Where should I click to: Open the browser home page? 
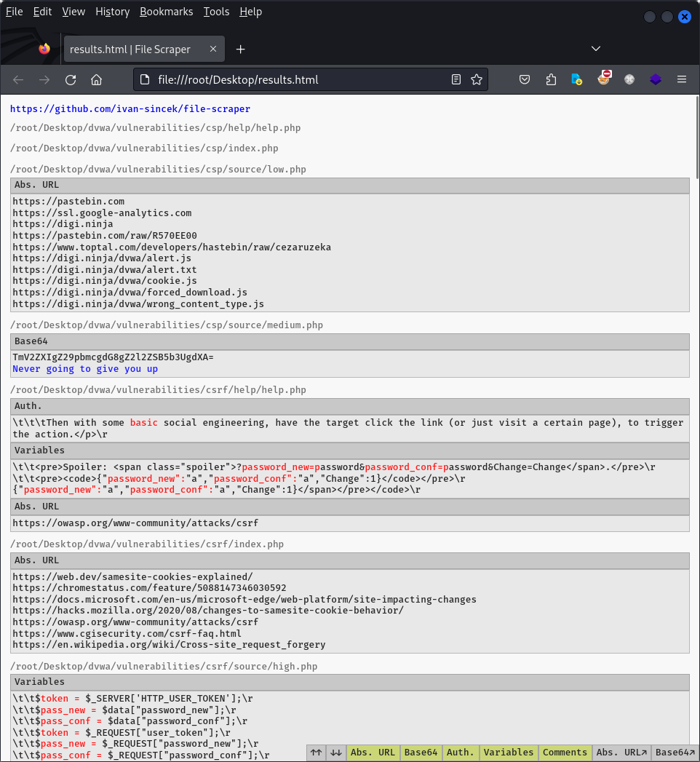tap(96, 79)
